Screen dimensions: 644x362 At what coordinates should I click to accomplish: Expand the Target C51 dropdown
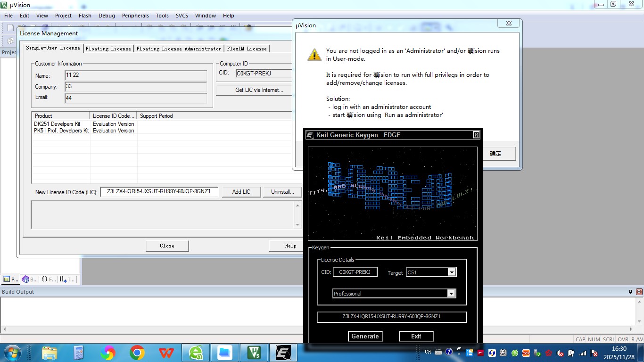[x=451, y=272]
